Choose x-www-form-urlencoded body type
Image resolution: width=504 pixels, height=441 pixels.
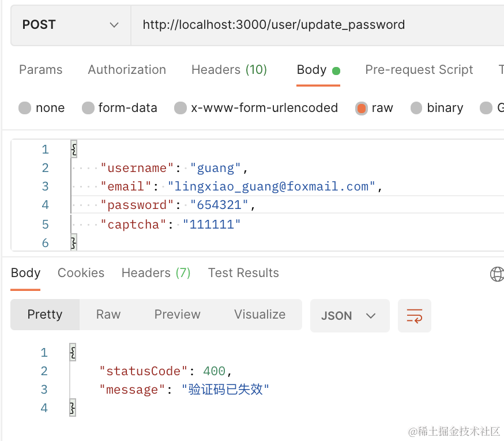pos(180,108)
